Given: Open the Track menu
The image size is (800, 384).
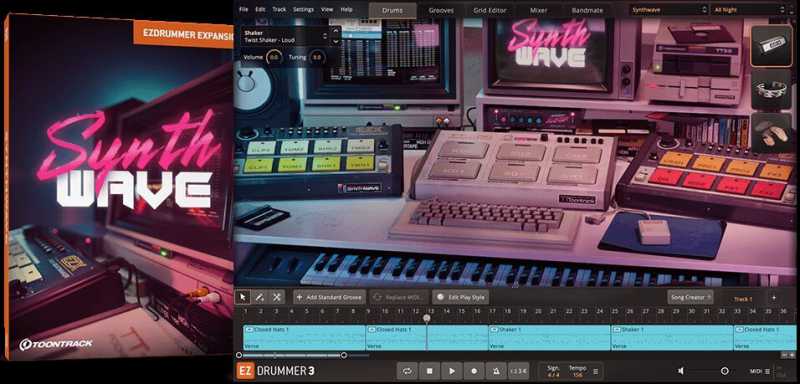Looking at the screenshot, I should click(x=279, y=10).
